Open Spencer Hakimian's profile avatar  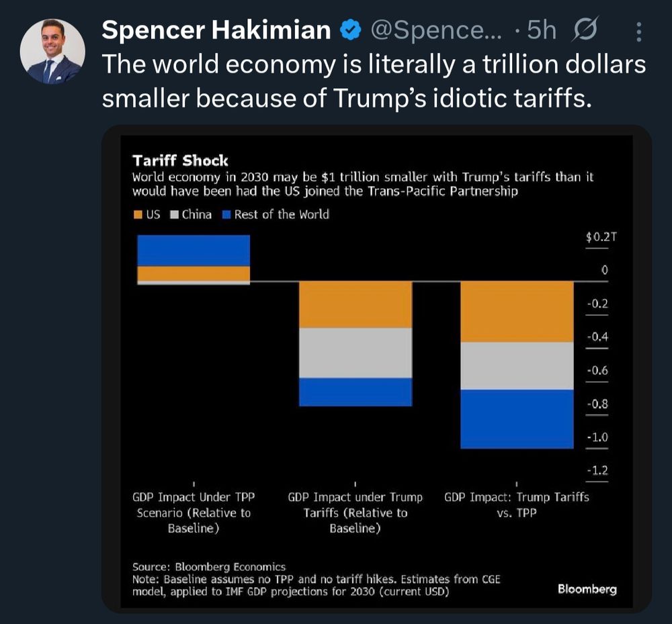[x=52, y=51]
